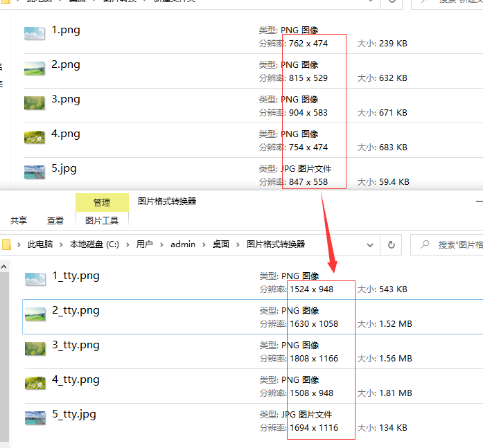This screenshot has width=483, height=448.
Task: Select the 5.jpg file thumbnail
Action: [34, 172]
